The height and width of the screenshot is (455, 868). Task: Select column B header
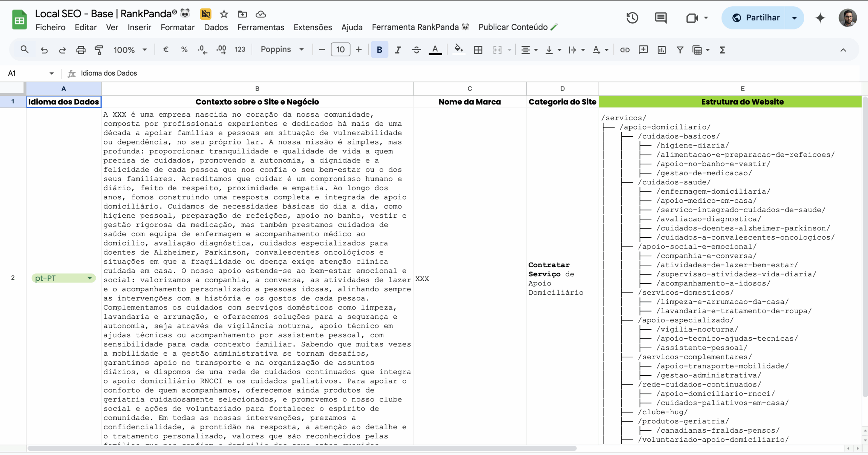pos(257,88)
